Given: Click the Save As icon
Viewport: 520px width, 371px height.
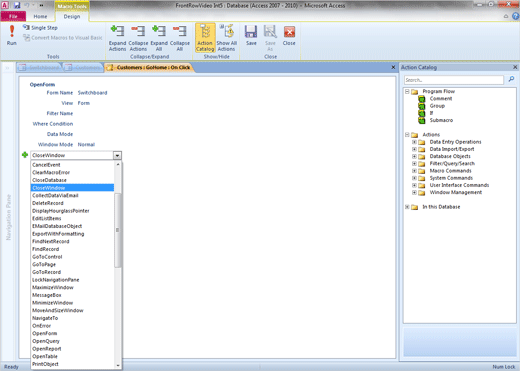Looking at the screenshot, I should click(x=270, y=38).
